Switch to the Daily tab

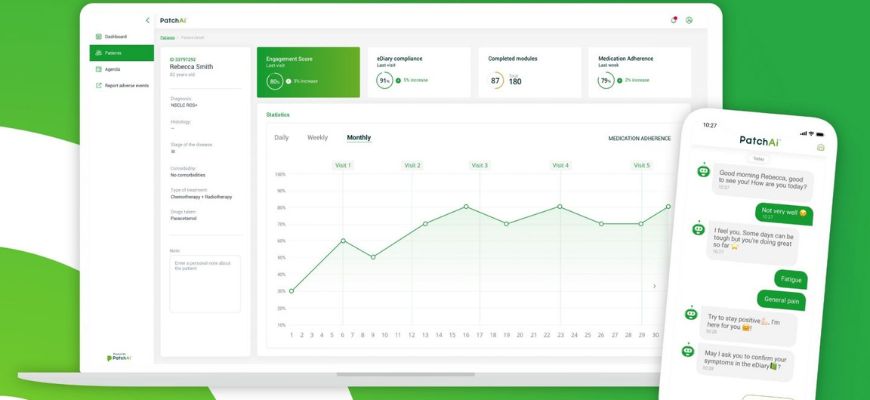click(281, 138)
